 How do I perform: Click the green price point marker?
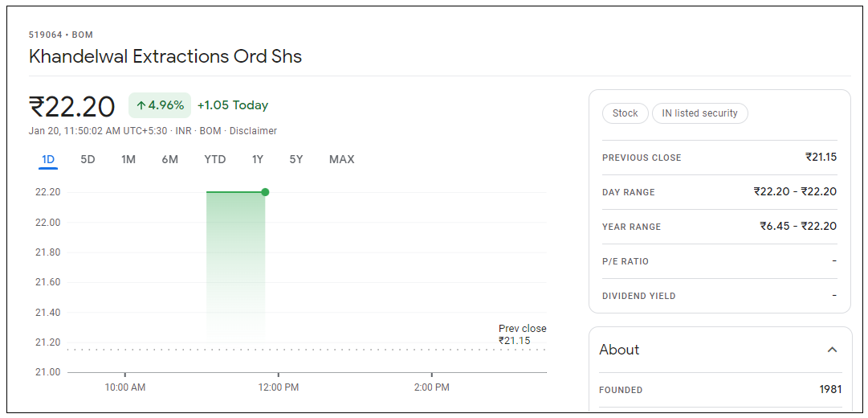point(265,192)
